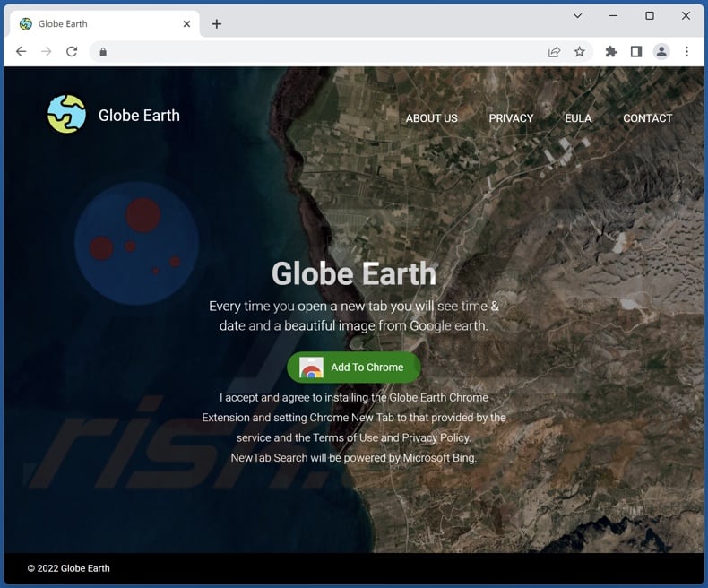Open a new tab with the plus button
The image size is (708, 588).
click(216, 24)
